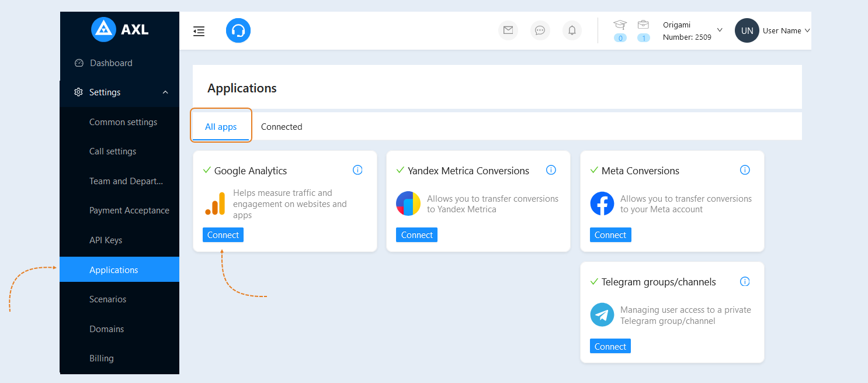The width and height of the screenshot is (868, 383).
Task: Click the AXL logo in sidebar
Action: pos(120,29)
